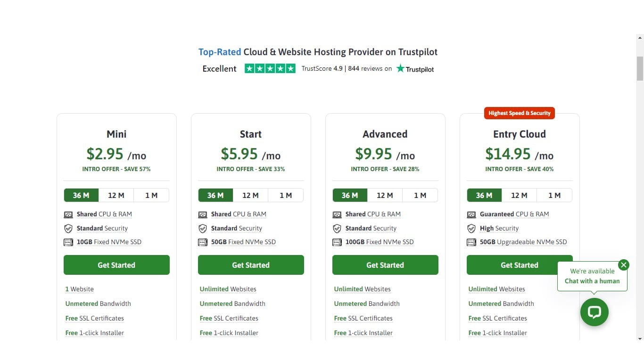Click the SSD storage icon in Advanced plan
Screen dimensions: 644x362
(337, 242)
